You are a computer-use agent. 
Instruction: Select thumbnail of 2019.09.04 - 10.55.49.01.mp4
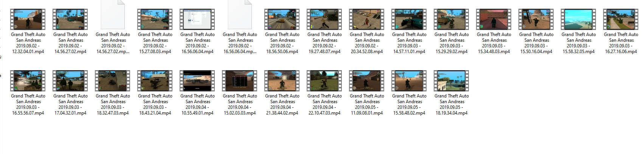197,81
